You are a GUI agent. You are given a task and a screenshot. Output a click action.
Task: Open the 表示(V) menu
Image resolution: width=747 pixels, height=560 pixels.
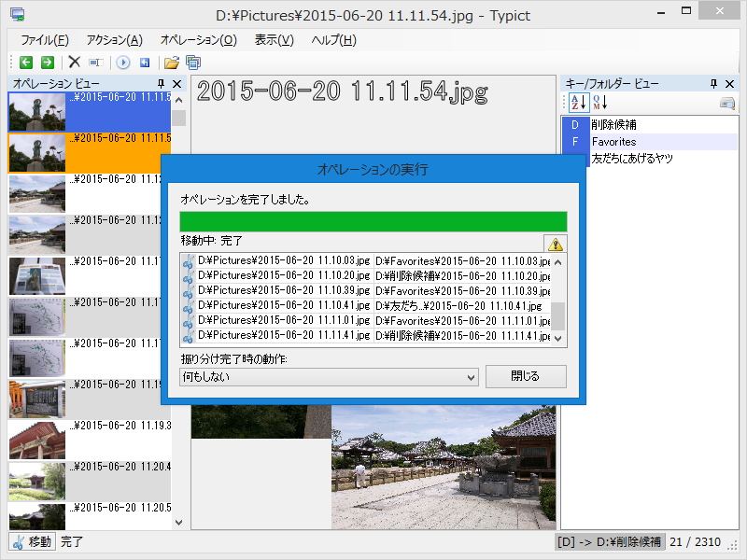click(x=274, y=40)
